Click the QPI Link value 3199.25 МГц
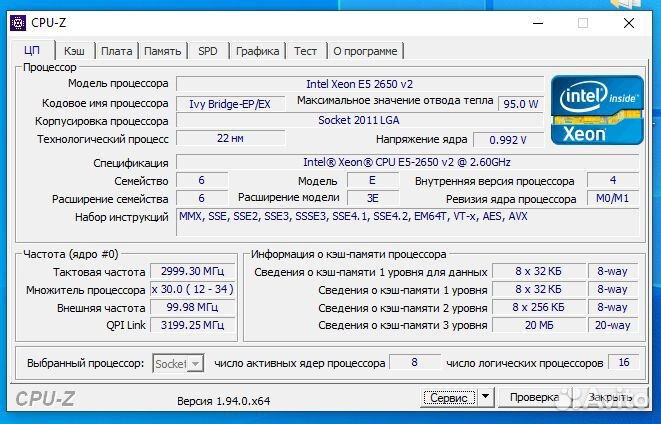661x424 pixels. click(x=192, y=325)
